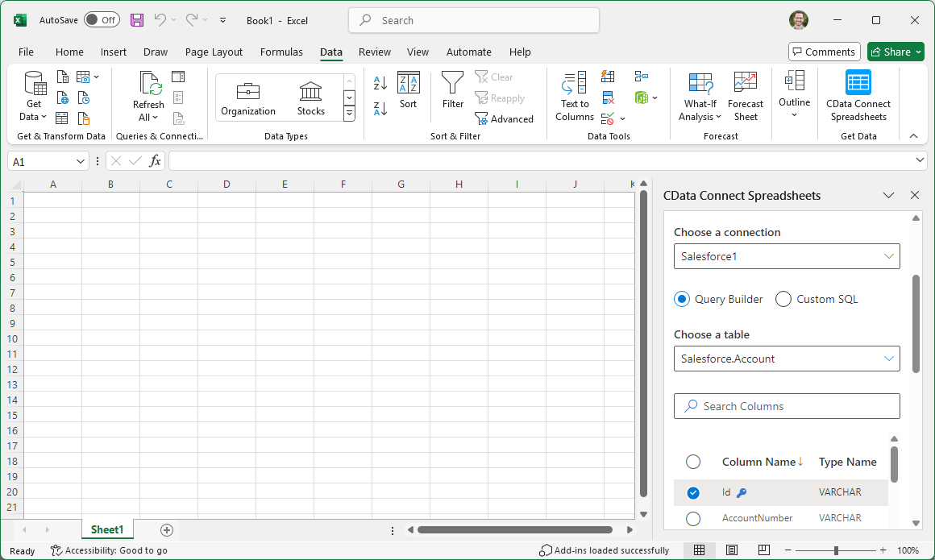Check the AccountNumber column checkbox
This screenshot has height=560, width=935.
[693, 518]
